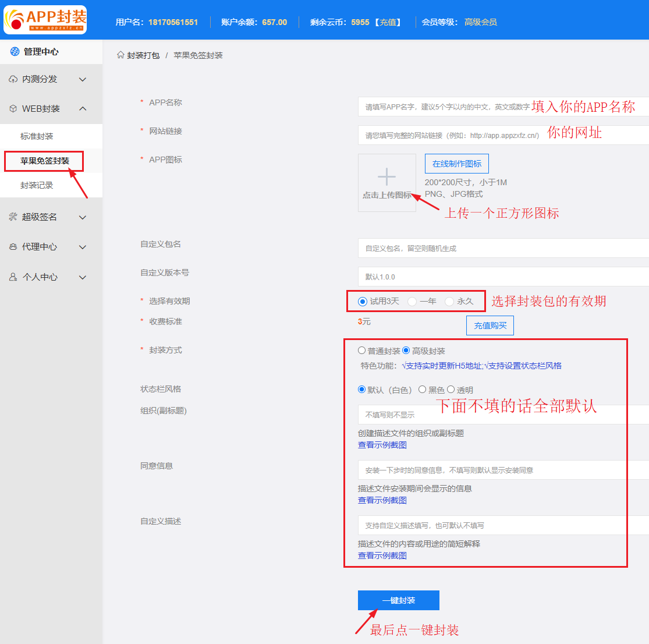Open 封装记录 in the sidebar
The width and height of the screenshot is (649, 644).
point(37,185)
